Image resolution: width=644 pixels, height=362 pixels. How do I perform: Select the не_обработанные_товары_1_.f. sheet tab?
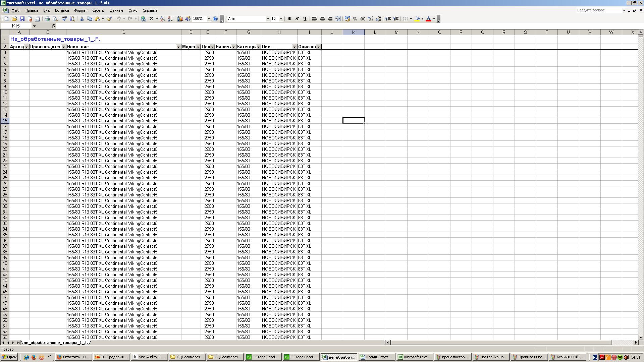coord(56,343)
